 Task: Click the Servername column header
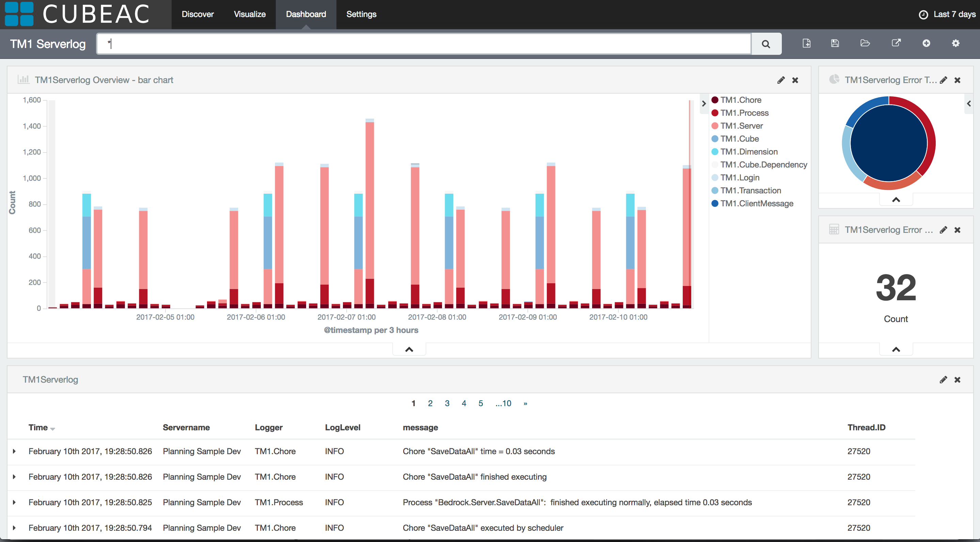[x=186, y=428]
